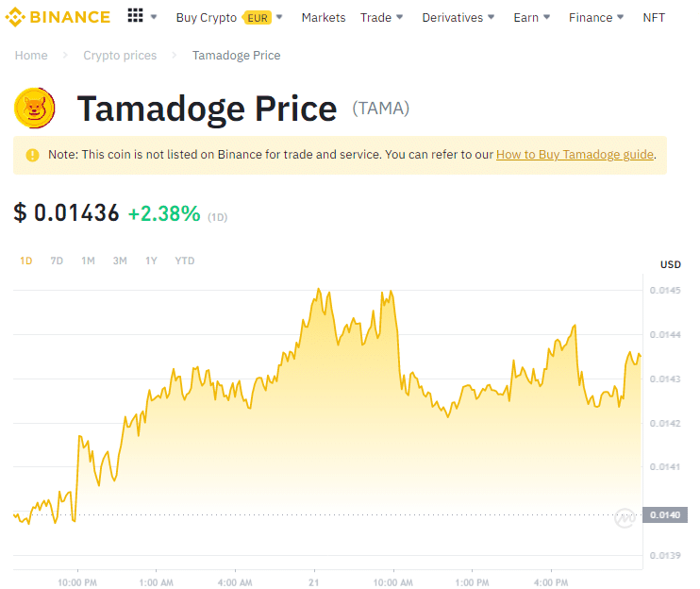
Task: Switch chart to 3M range
Action: 120,261
